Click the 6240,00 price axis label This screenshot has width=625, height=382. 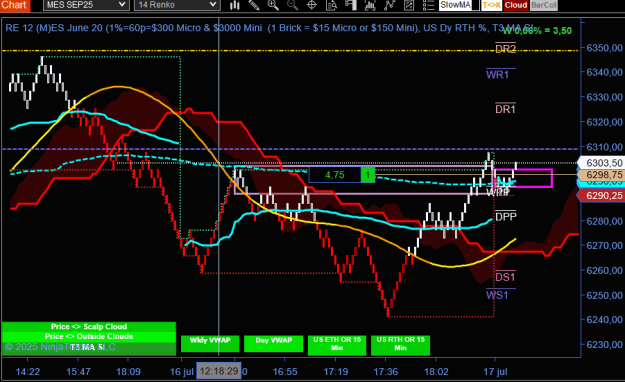(x=604, y=319)
